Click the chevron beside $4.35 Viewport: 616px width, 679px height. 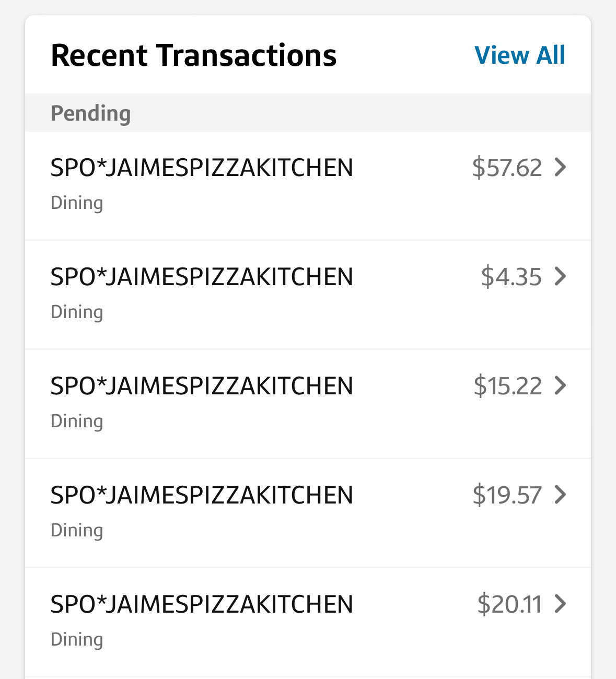click(560, 276)
